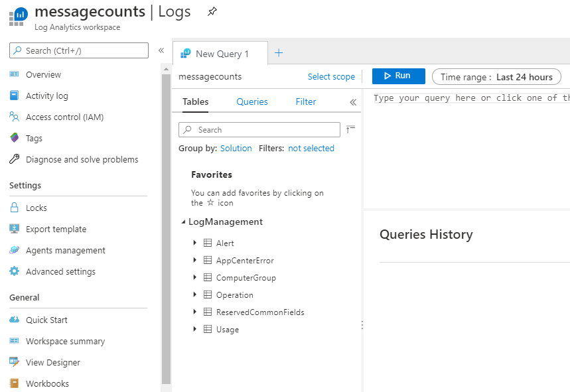Open Diagnose and solve problems
This screenshot has width=570, height=392.
click(82, 159)
